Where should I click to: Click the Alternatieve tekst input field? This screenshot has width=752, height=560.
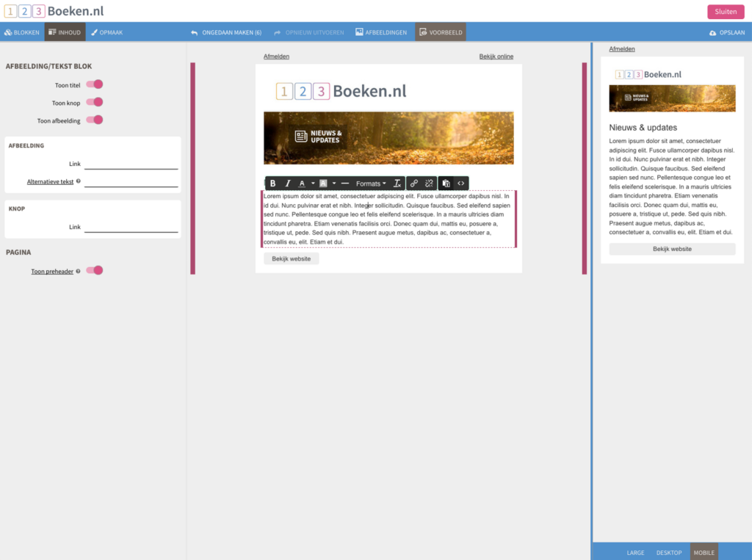[131, 182]
